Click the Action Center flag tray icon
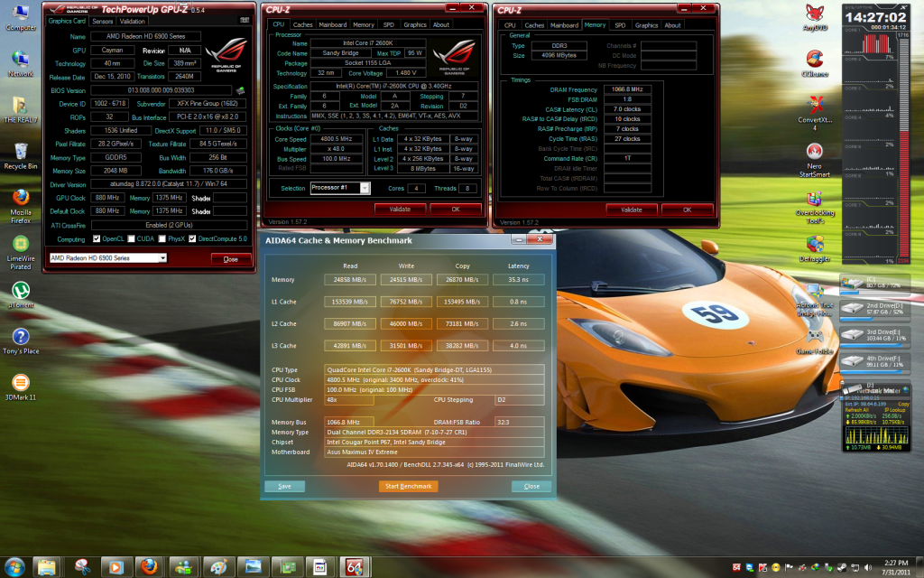Image resolution: width=924 pixels, height=578 pixels. (x=789, y=567)
